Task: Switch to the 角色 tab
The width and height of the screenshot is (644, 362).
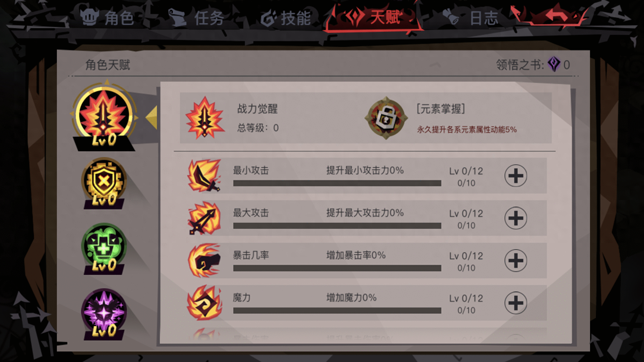Action: [x=107, y=17]
